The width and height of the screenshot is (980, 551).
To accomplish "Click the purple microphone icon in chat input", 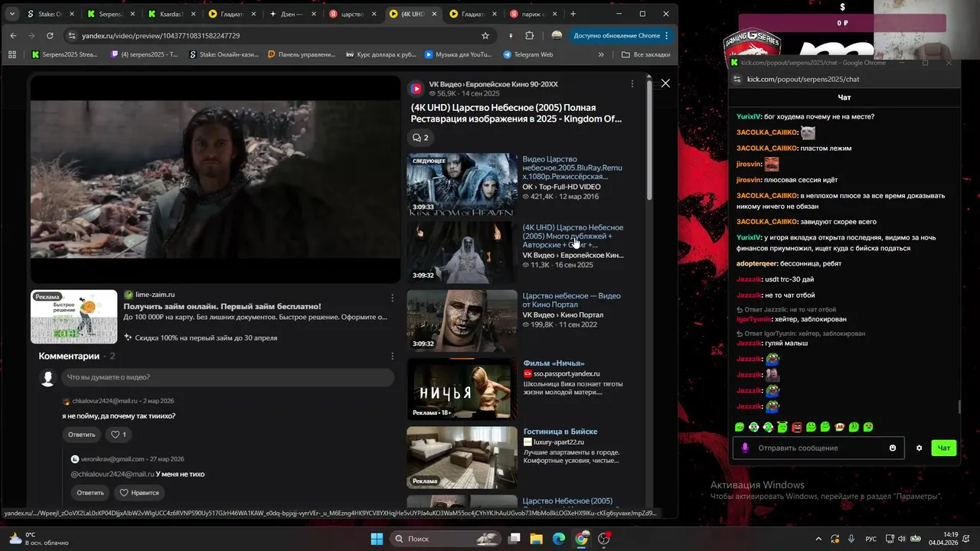I will (745, 448).
